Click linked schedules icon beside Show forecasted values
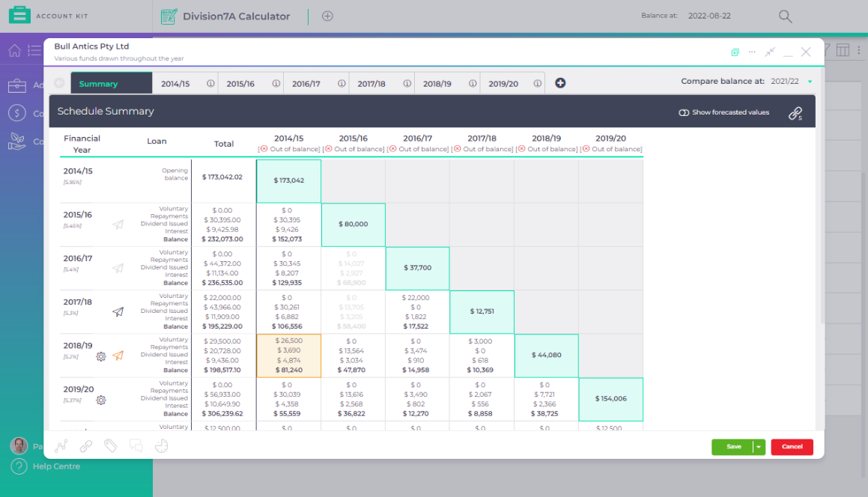868x497 pixels. [x=795, y=112]
